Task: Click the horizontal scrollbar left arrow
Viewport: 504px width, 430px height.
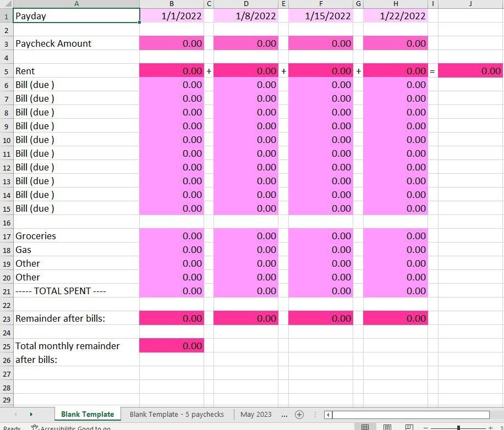Action: tap(328, 414)
